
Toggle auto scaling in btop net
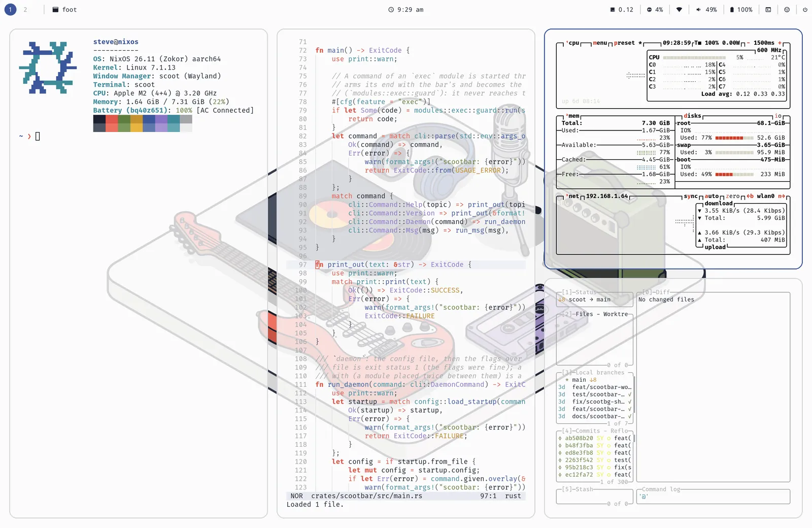712,196
